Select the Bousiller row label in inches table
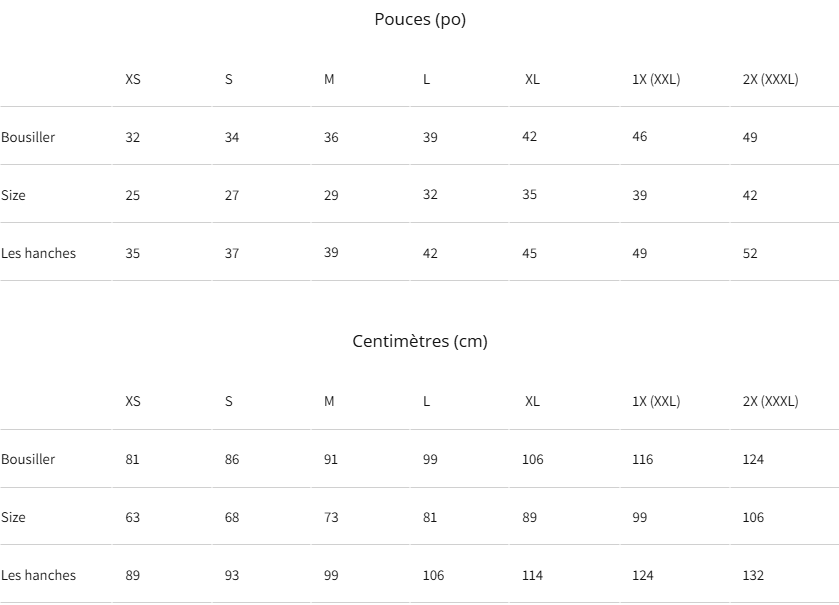 coord(28,137)
